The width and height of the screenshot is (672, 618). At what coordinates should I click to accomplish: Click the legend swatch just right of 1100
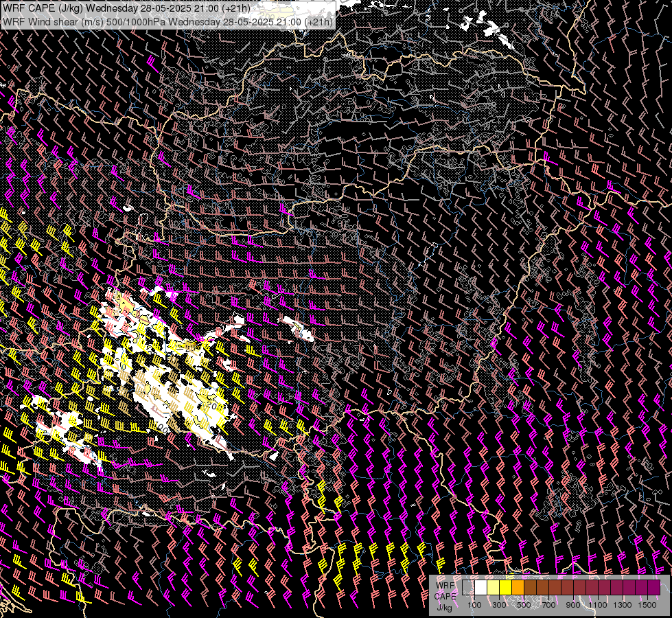click(605, 587)
